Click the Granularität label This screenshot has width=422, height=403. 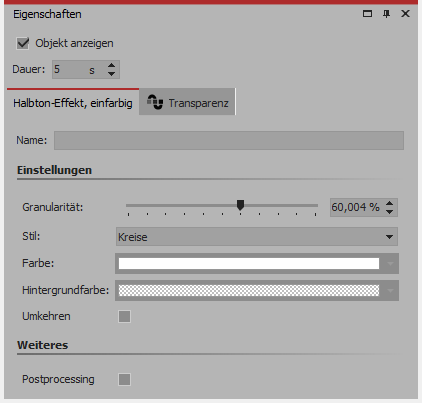click(53, 207)
